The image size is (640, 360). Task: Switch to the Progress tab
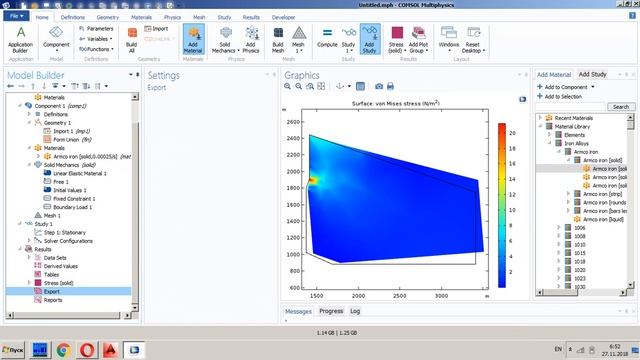coord(331,311)
